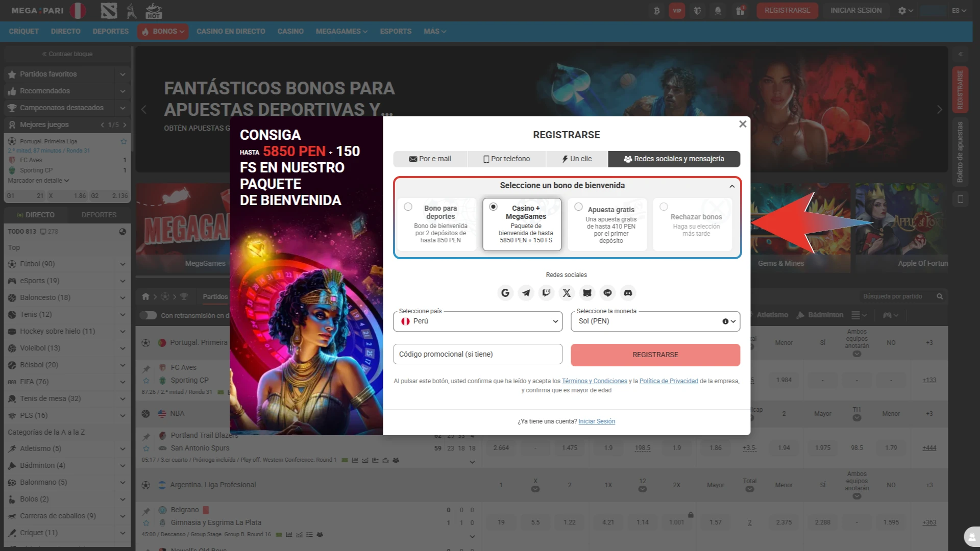Expand Marcador en detalle

[38, 181]
